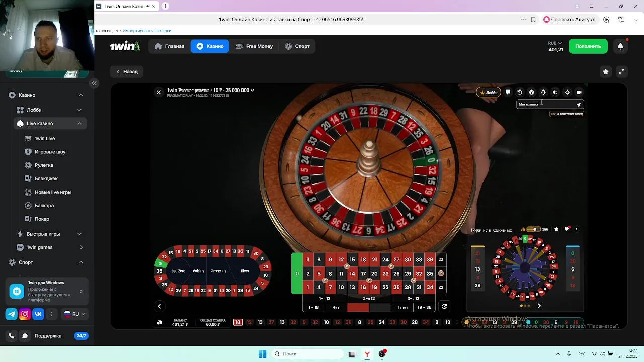This screenshot has height=362, width=644.
Task: Select 1win Live in sidebar
Action: pos(45,139)
